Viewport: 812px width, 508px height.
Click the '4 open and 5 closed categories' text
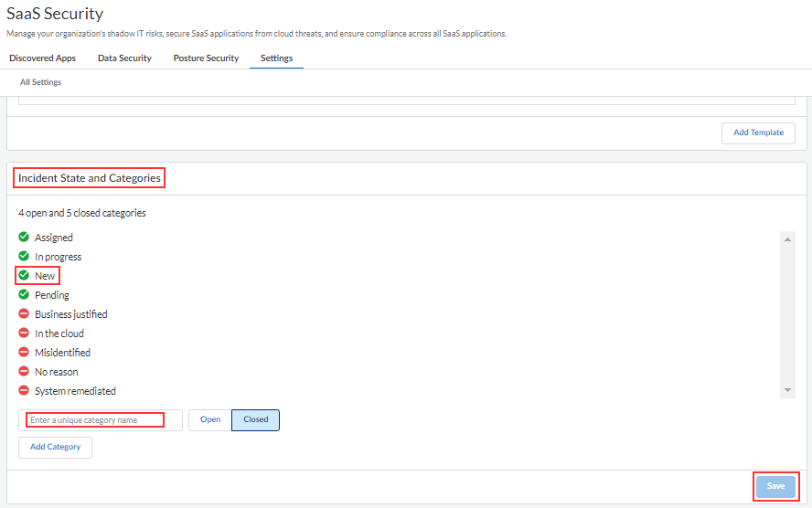pyautogui.click(x=81, y=213)
